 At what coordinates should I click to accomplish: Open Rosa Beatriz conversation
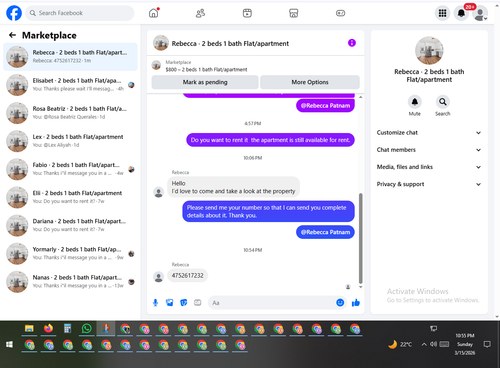[x=70, y=113]
